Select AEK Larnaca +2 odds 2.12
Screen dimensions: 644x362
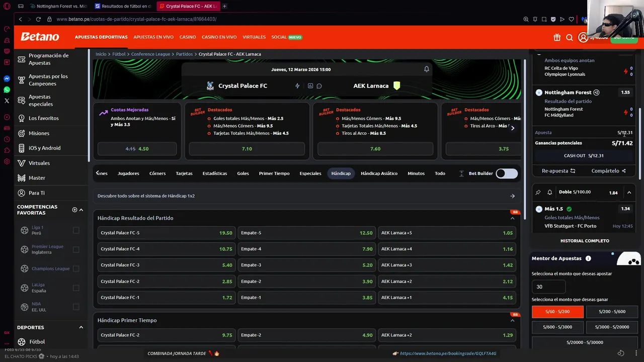point(447,282)
